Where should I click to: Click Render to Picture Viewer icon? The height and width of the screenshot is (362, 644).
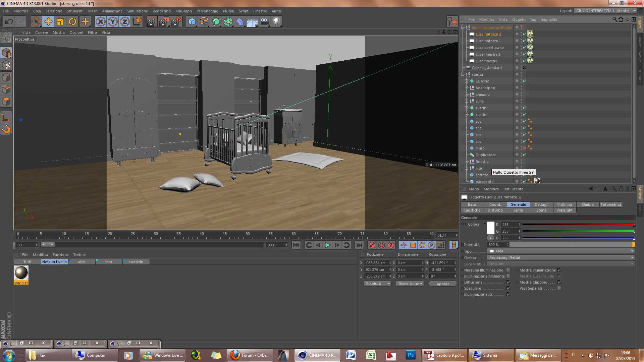click(x=164, y=22)
